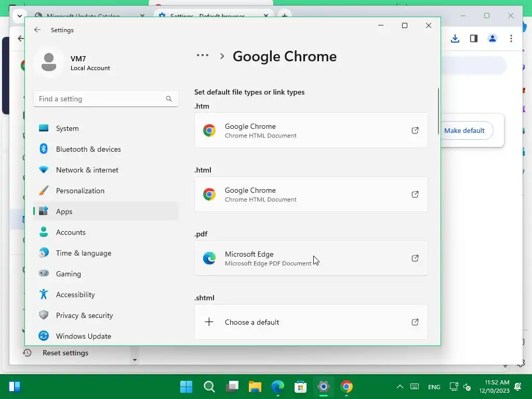The height and width of the screenshot is (399, 532).
Task: Open Network & internet category
Action: point(106,170)
